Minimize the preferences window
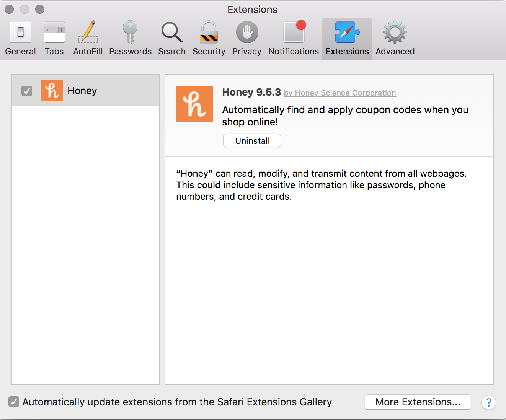The height and width of the screenshot is (420, 506). pos(24,9)
